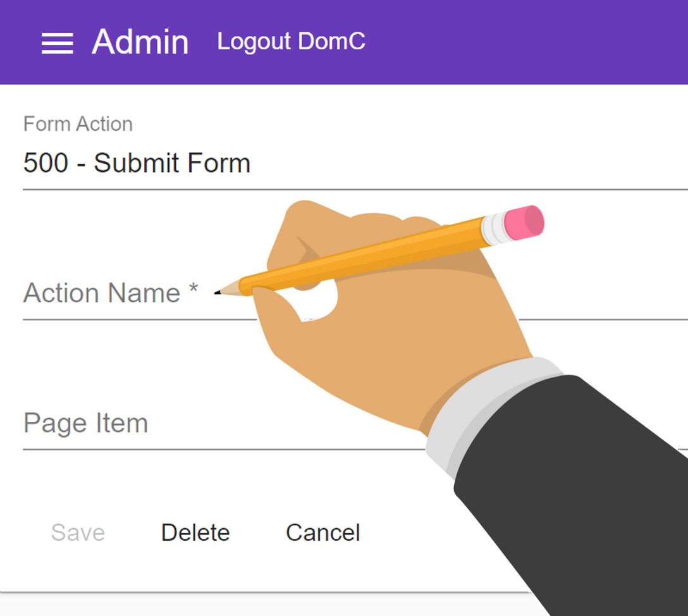Click the underline beneath Page Item
The height and width of the screenshot is (616, 688).
224,450
